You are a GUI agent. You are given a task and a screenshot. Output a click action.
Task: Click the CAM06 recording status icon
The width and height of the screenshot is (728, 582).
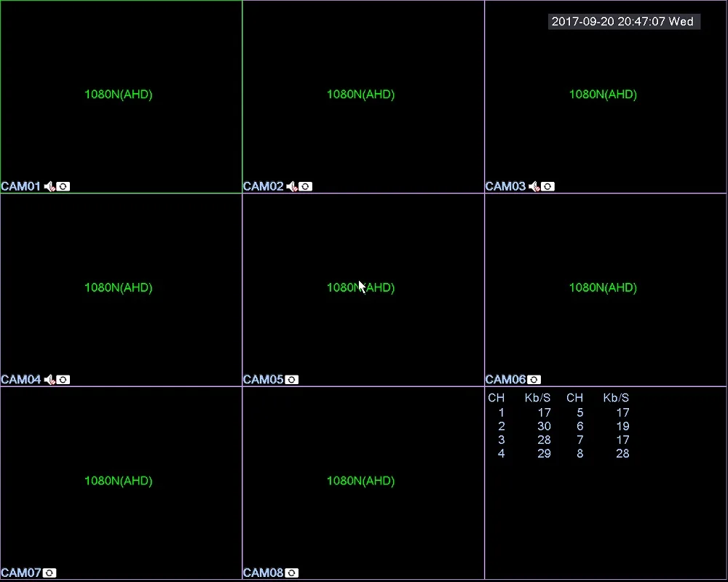[x=534, y=380]
